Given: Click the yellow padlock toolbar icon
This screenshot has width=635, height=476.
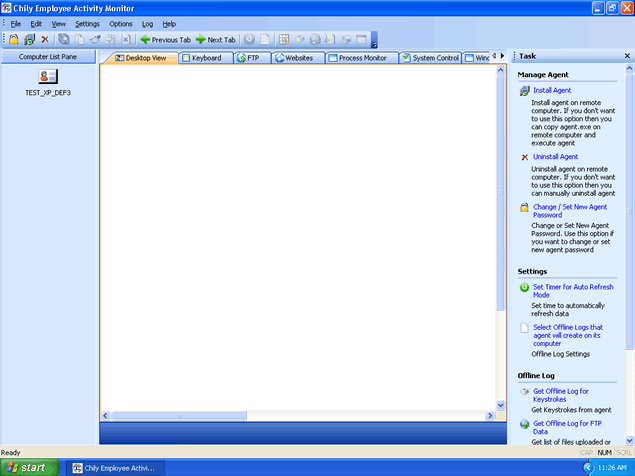Looking at the screenshot, I should pos(14,39).
